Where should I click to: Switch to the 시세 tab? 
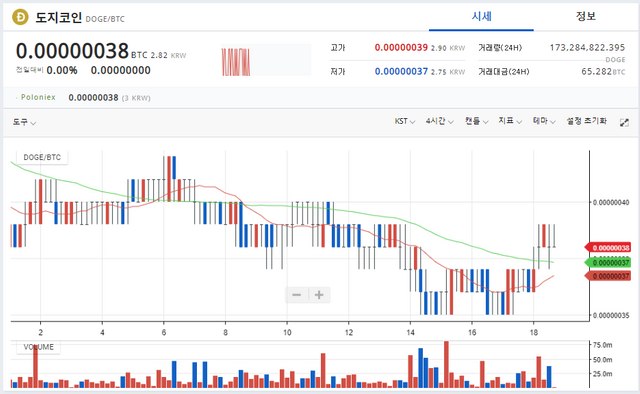[481, 17]
